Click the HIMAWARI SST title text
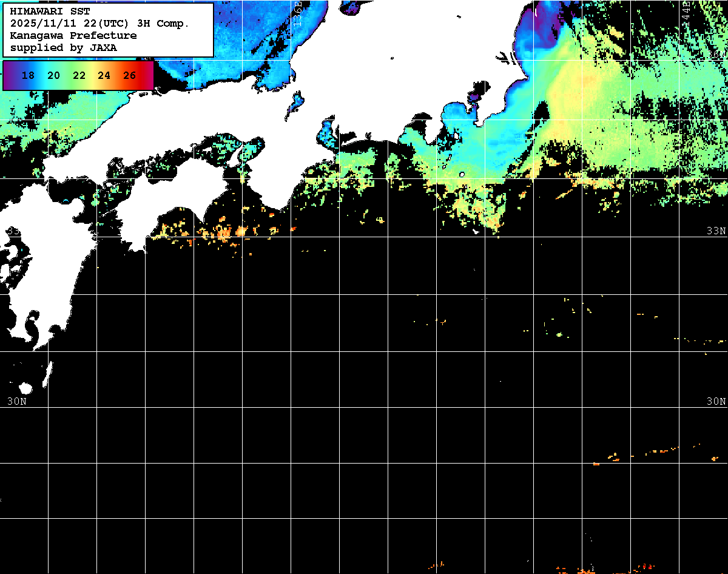 [x=50, y=11]
